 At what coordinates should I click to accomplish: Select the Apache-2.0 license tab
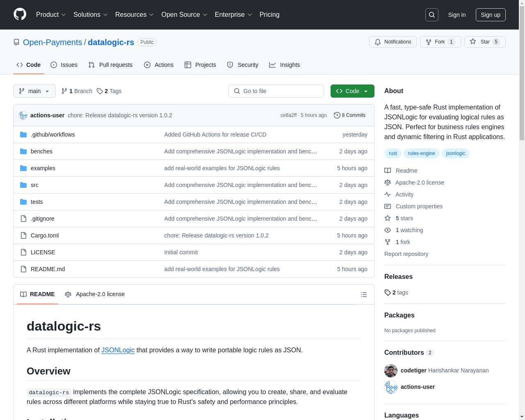pos(95,294)
